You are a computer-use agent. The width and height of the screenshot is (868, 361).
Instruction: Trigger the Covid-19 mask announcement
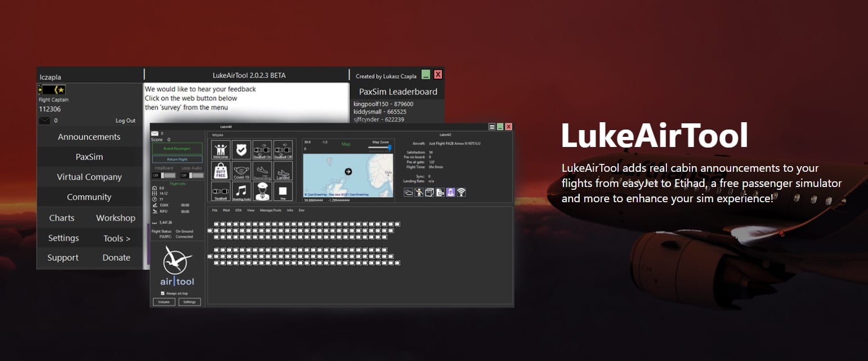(241, 171)
